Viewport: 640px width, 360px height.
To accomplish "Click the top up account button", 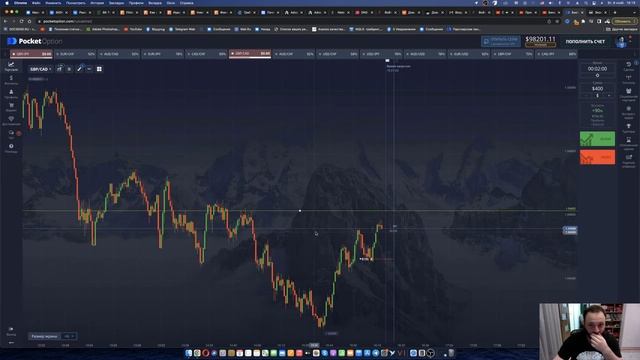I will 585,42.
